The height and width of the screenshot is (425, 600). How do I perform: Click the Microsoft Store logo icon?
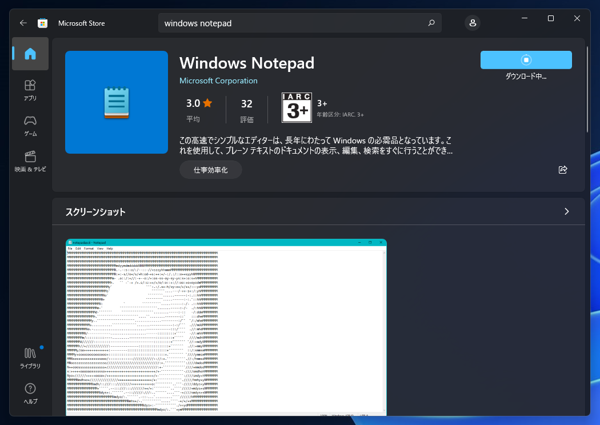[42, 23]
